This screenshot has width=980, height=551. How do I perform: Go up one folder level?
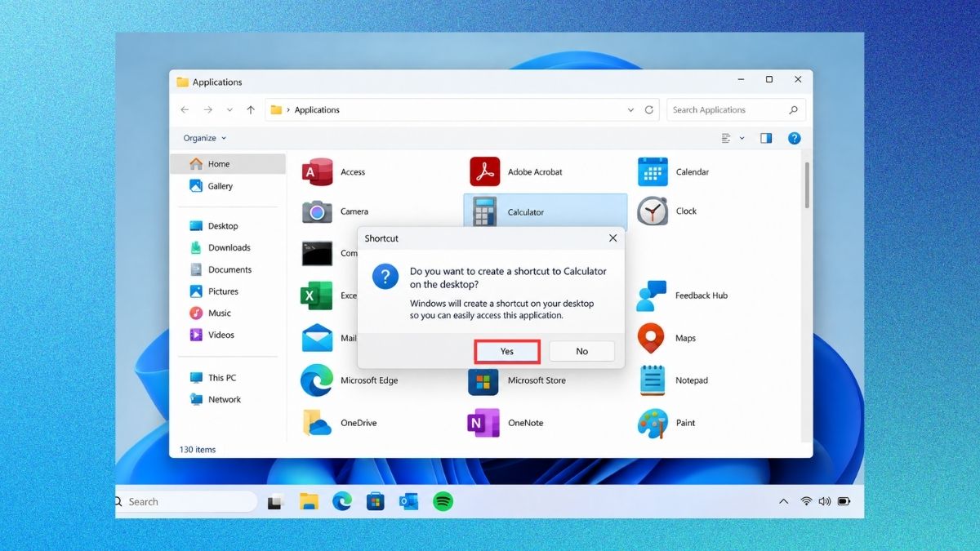pos(251,109)
